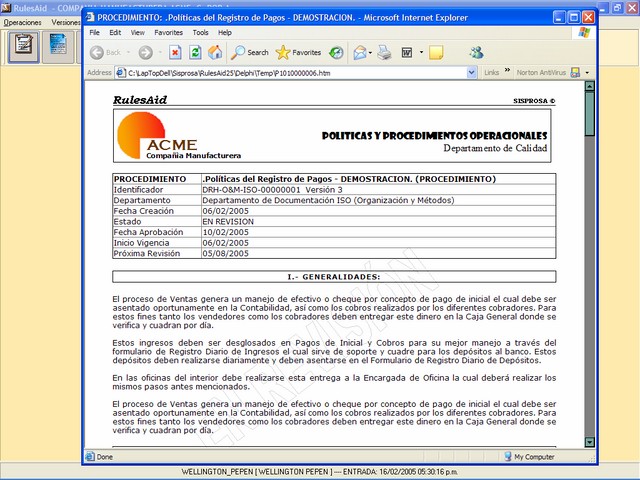Viewport: 640px width, 480px height.
Task: Go to the Home page icon
Action: (x=215, y=52)
